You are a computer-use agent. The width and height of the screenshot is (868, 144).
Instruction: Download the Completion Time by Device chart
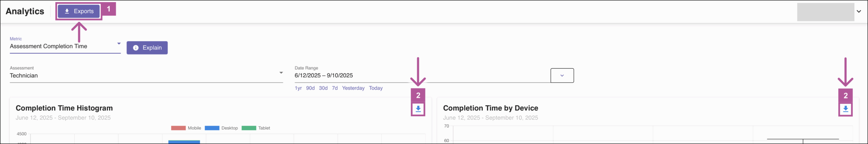coord(845,109)
